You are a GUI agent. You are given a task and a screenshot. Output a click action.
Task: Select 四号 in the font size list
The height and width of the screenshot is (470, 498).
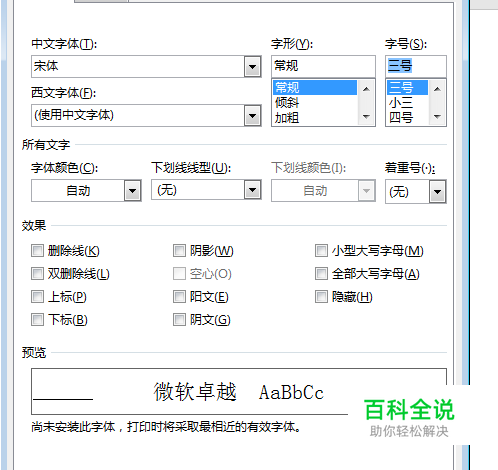407,118
